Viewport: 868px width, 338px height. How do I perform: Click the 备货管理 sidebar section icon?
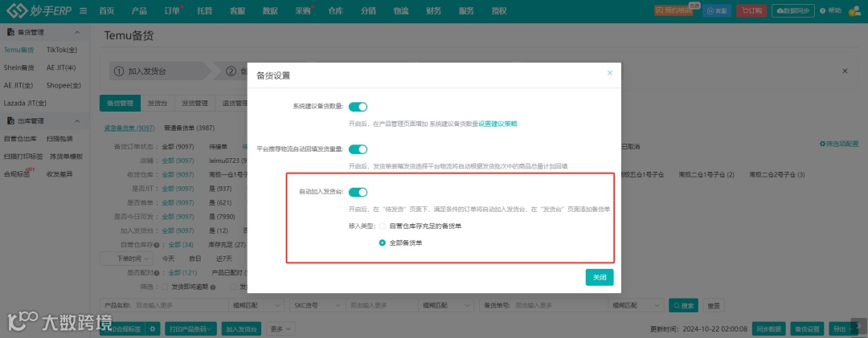tap(10, 33)
